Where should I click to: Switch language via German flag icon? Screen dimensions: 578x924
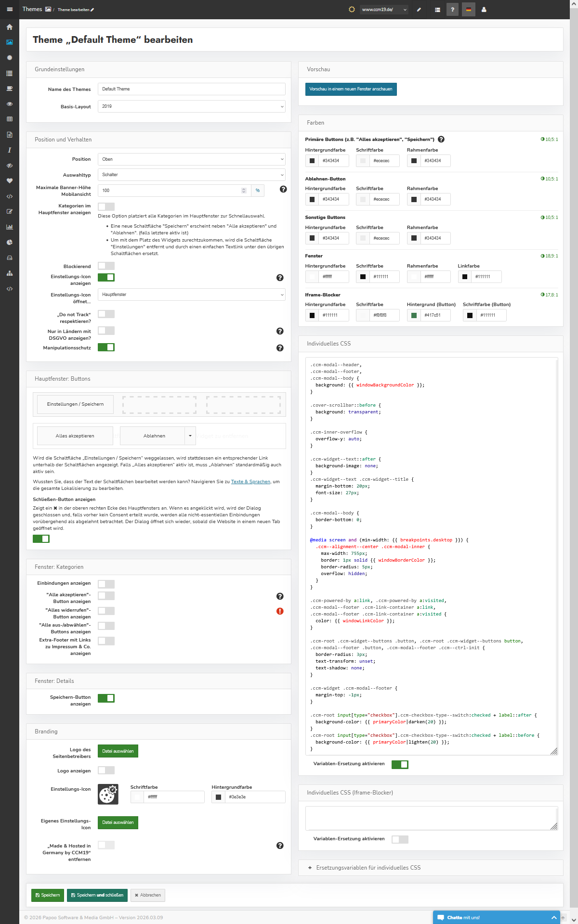coord(468,10)
